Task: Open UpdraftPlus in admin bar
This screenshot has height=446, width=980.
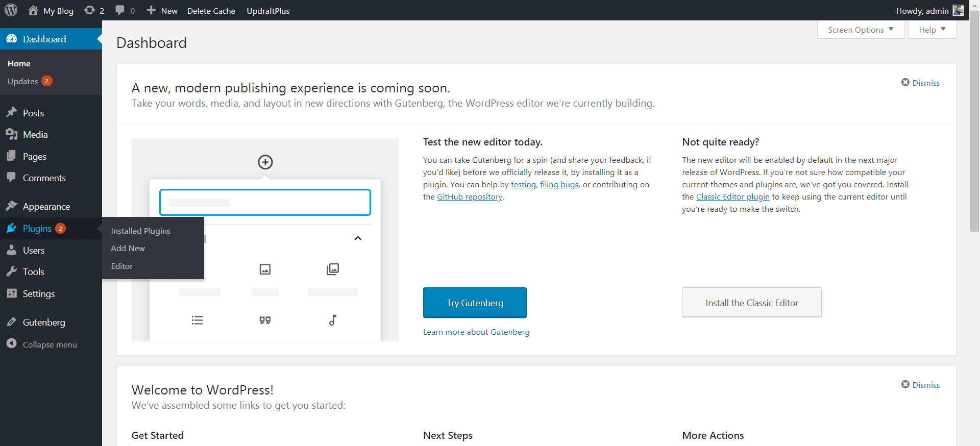Action: point(268,11)
